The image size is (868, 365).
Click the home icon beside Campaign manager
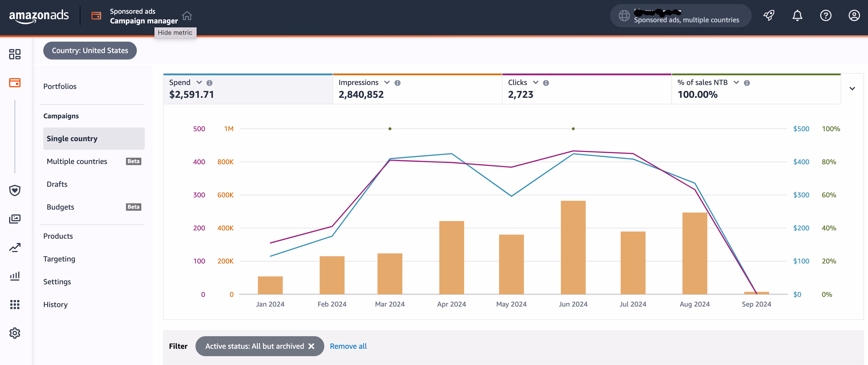pyautogui.click(x=187, y=16)
